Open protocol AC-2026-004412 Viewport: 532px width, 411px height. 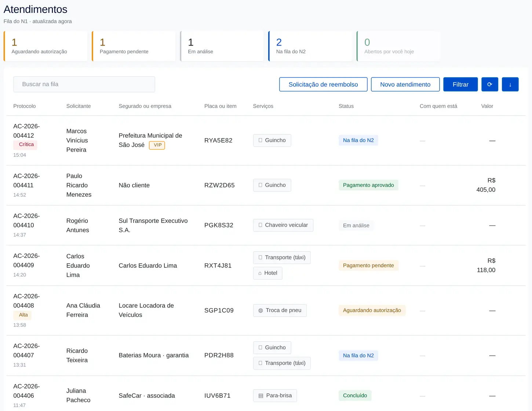pyautogui.click(x=26, y=131)
